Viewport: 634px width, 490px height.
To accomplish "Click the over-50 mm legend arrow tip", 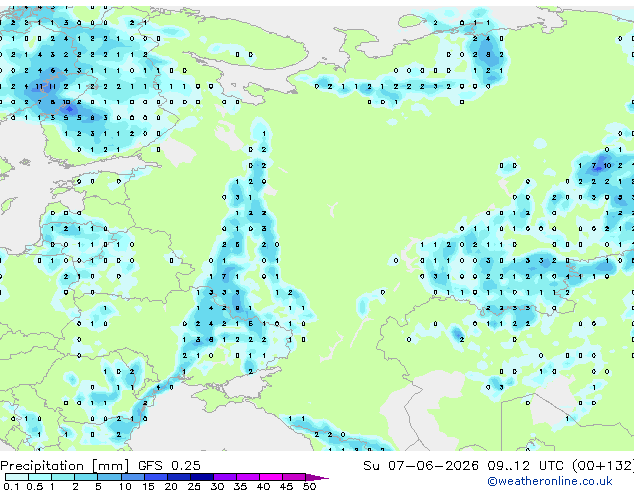I will pos(317,478).
